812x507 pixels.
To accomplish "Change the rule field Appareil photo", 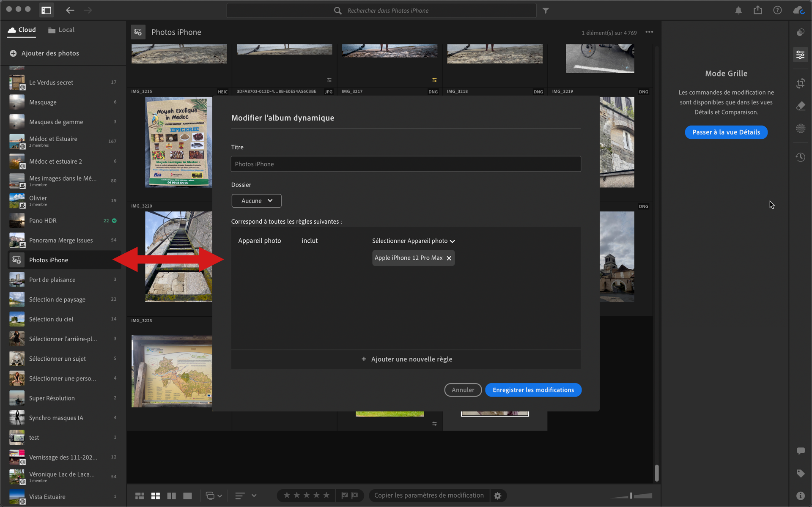I will 260,241.
